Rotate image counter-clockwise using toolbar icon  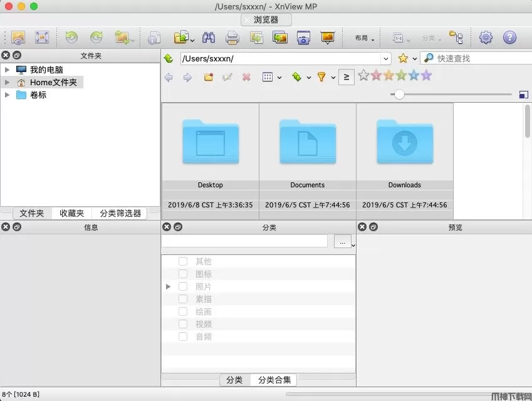pos(71,38)
